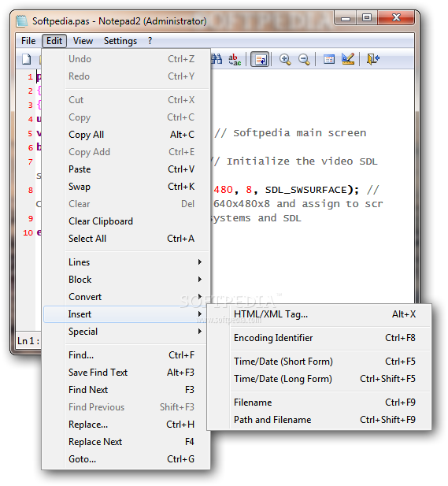Insert Filename from Insert submenu
Viewport: 448px width, 486px height.
(x=319, y=403)
